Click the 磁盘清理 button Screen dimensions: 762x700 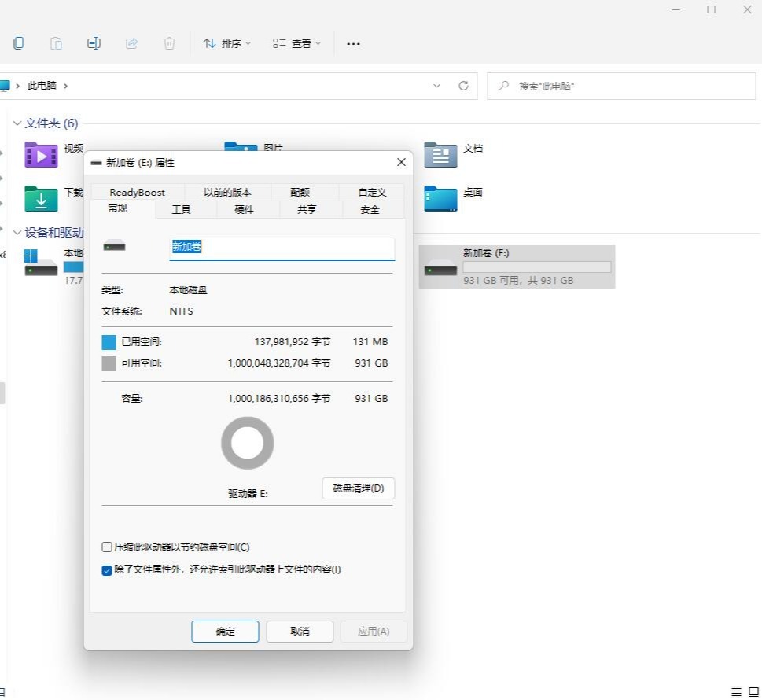coord(358,488)
